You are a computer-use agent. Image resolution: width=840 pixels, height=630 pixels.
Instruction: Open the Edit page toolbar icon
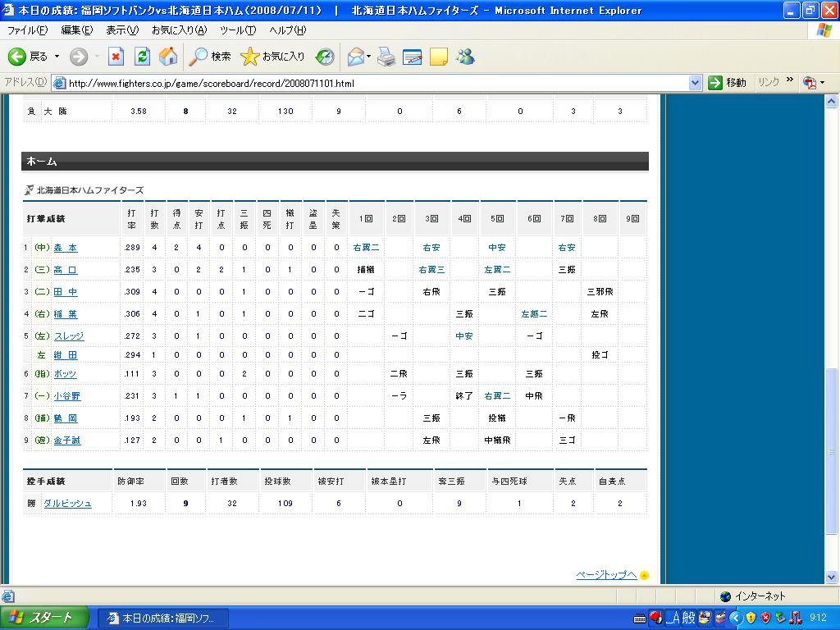pyautogui.click(x=412, y=57)
